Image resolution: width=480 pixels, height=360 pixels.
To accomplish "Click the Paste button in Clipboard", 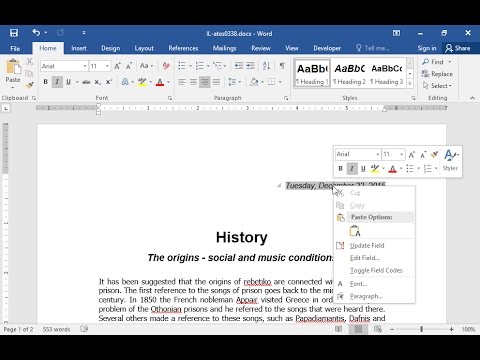I will (x=13, y=73).
